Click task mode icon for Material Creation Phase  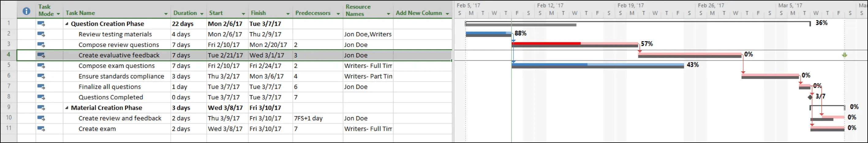pos(41,108)
